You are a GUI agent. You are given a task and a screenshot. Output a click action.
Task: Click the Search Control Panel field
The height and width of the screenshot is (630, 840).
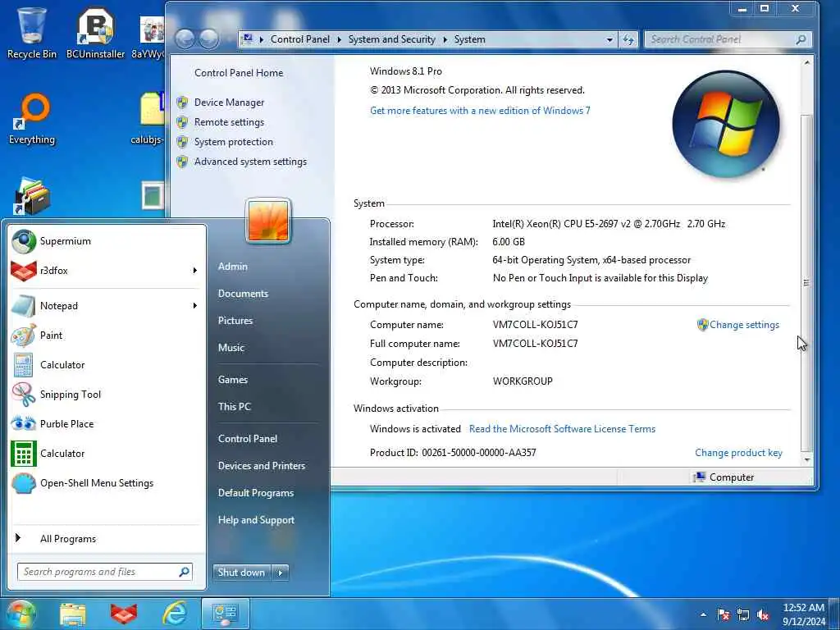coord(728,39)
